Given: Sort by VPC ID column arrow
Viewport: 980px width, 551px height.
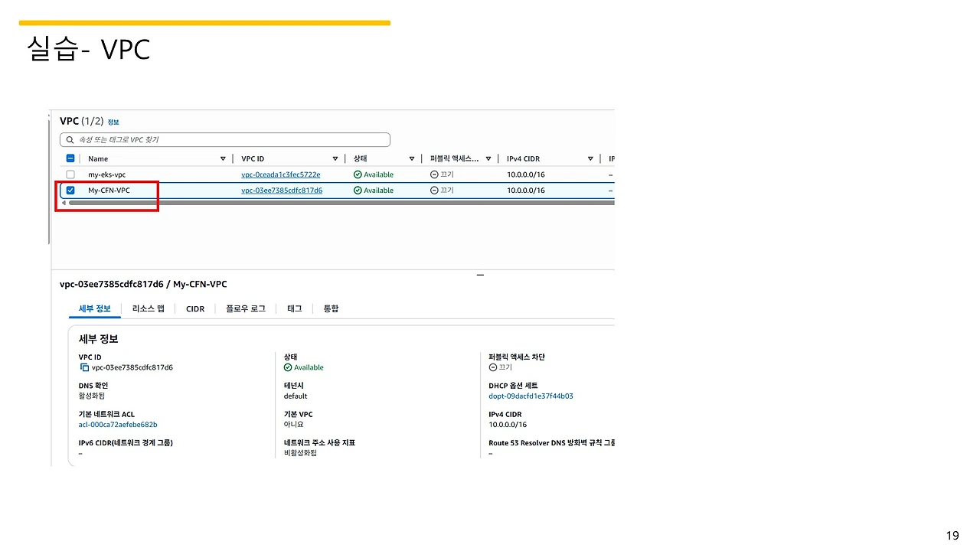Looking at the screenshot, I should coord(335,158).
